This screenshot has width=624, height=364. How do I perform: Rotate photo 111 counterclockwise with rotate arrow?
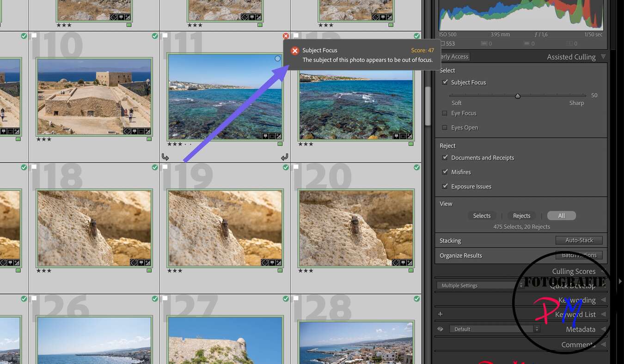[165, 157]
